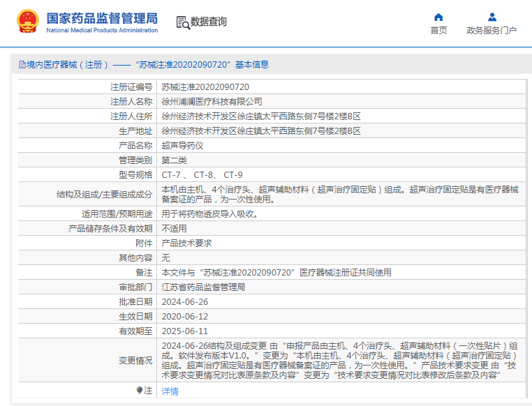The width and height of the screenshot is (532, 406).
Task: Click management class 第二类
Action: [174, 160]
